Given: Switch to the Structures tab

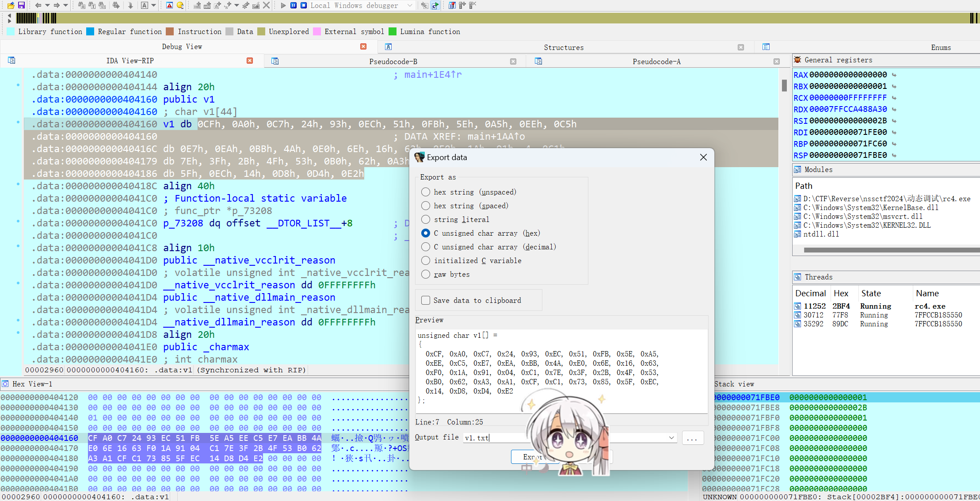Looking at the screenshot, I should 564,47.
